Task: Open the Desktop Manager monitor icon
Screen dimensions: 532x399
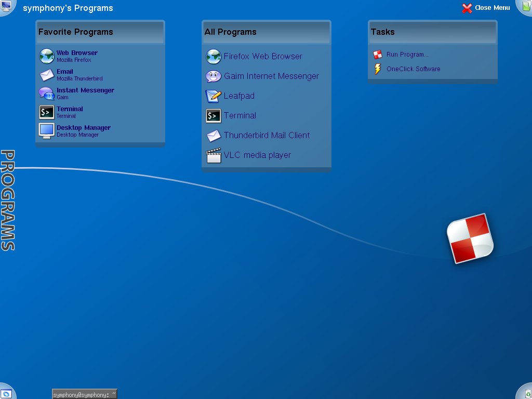Action: 46,131
